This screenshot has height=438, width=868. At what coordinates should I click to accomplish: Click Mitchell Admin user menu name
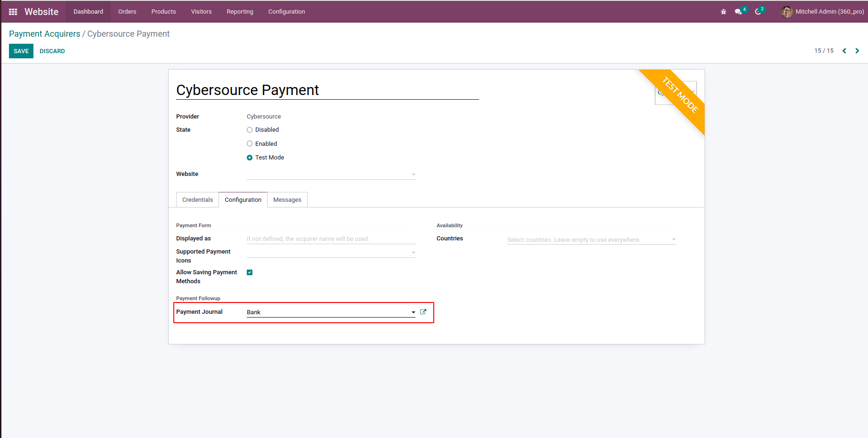pyautogui.click(x=830, y=12)
